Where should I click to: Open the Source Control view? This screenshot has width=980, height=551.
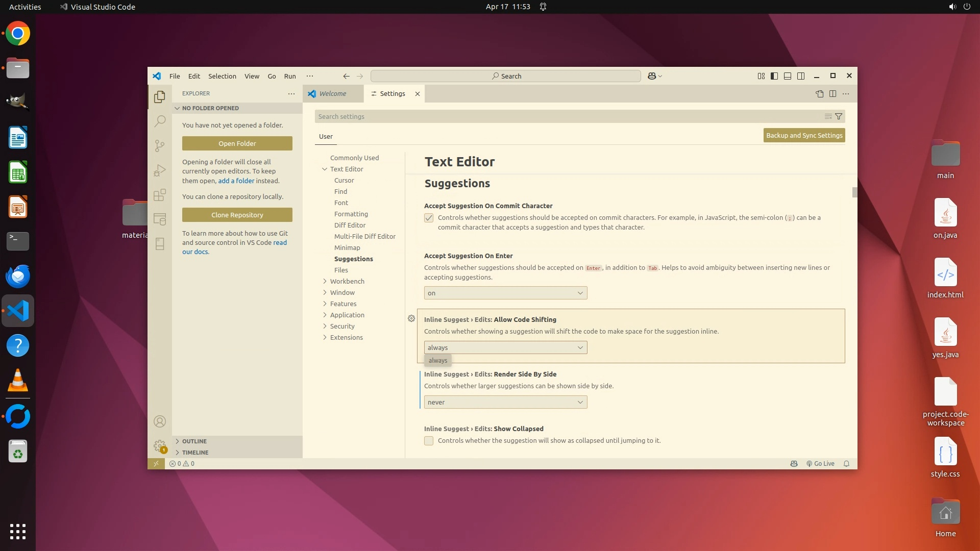(160, 146)
